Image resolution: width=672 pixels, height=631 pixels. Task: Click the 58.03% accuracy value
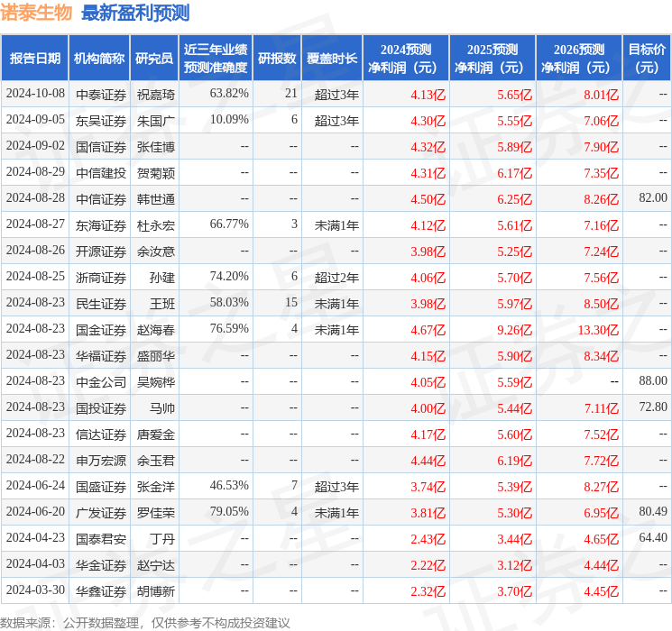click(x=229, y=303)
